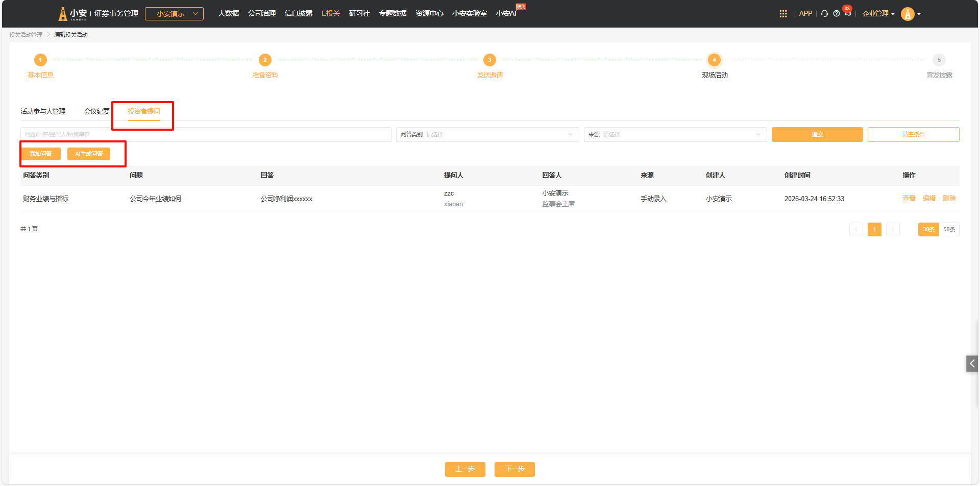Expand the user avatar dropdown arrow
This screenshot has width=980, height=486.
[919, 14]
